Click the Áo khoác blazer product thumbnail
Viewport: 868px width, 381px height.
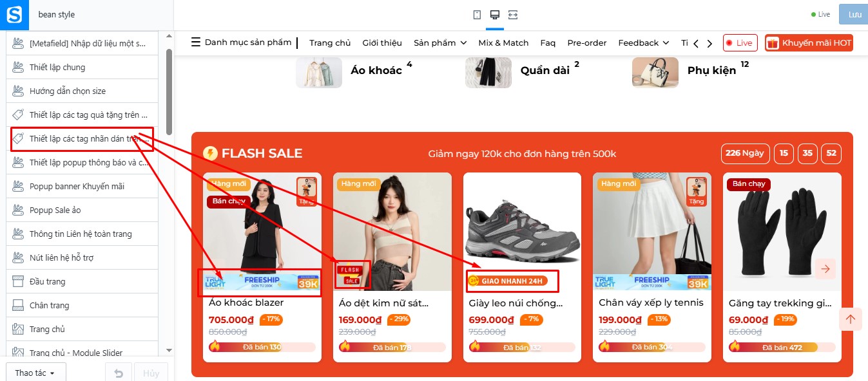[x=262, y=232]
